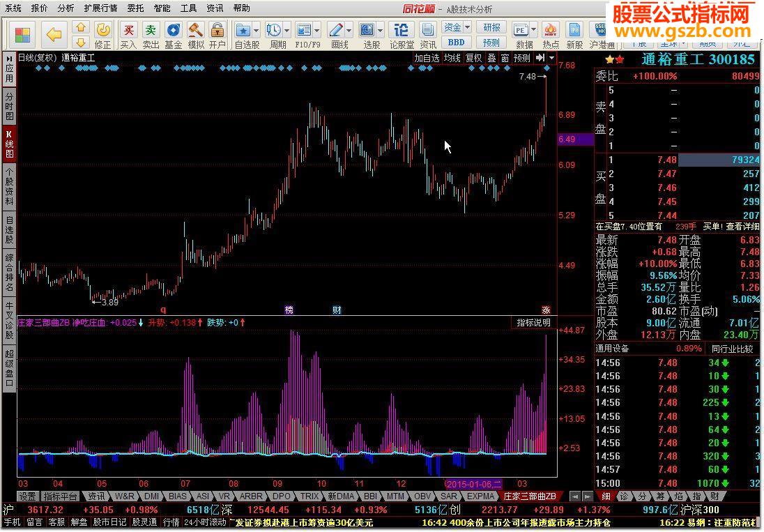This screenshot has height=532, width=764.
Task: Click the 榜 marker under the chart
Action: [289, 310]
